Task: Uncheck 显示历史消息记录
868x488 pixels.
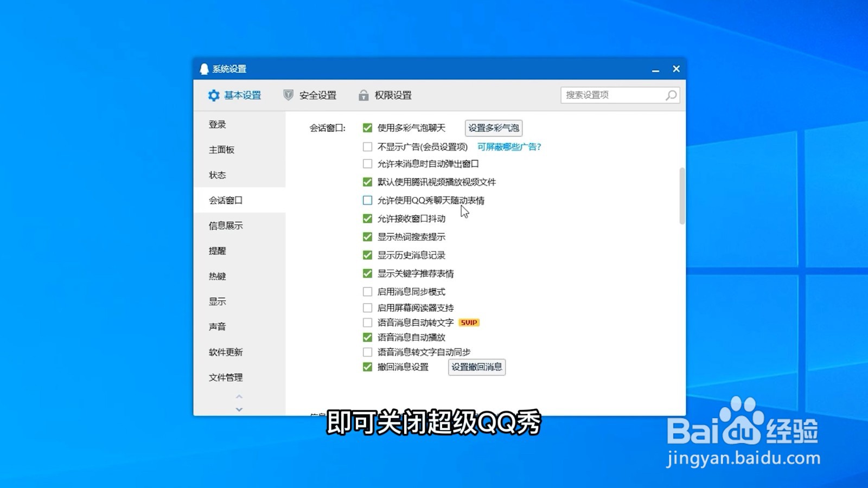Action: click(x=367, y=255)
